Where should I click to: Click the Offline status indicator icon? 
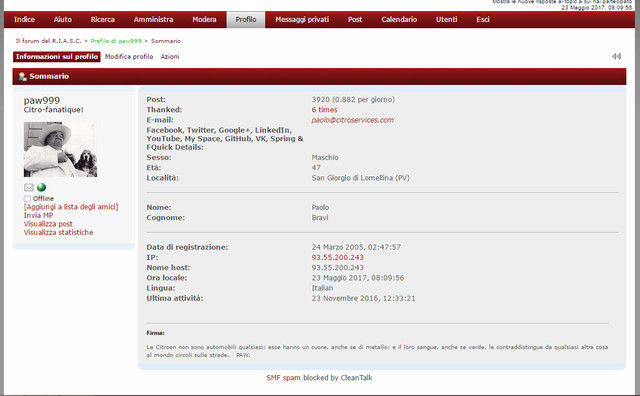pos(27,199)
